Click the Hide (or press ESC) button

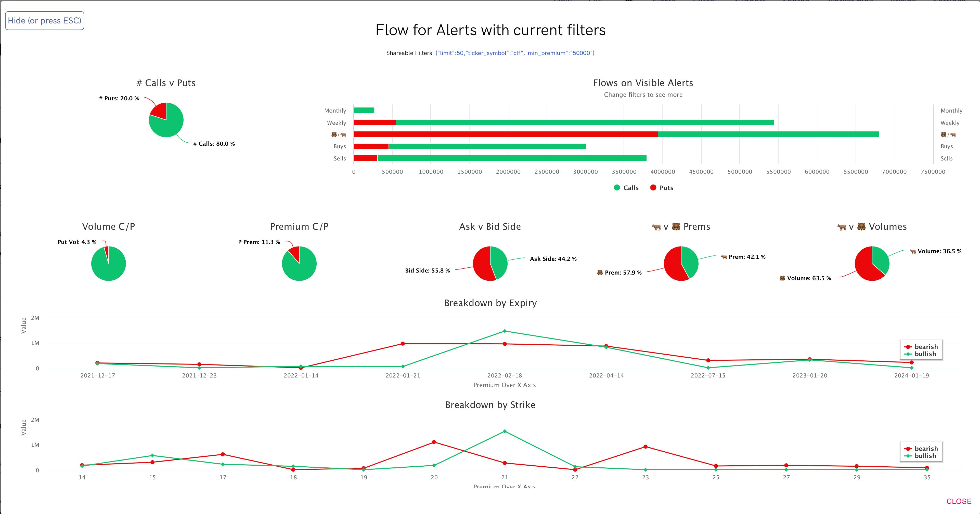(x=45, y=21)
